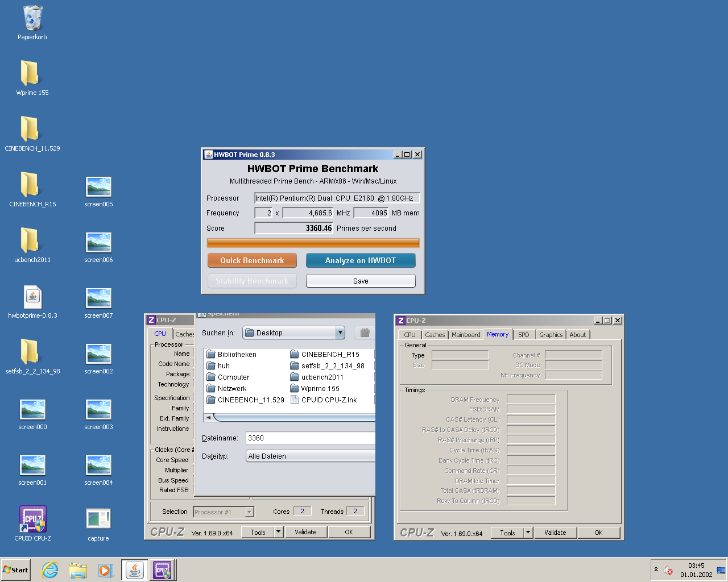
Task: Click Save in HWBOT Prime window
Action: pos(361,281)
